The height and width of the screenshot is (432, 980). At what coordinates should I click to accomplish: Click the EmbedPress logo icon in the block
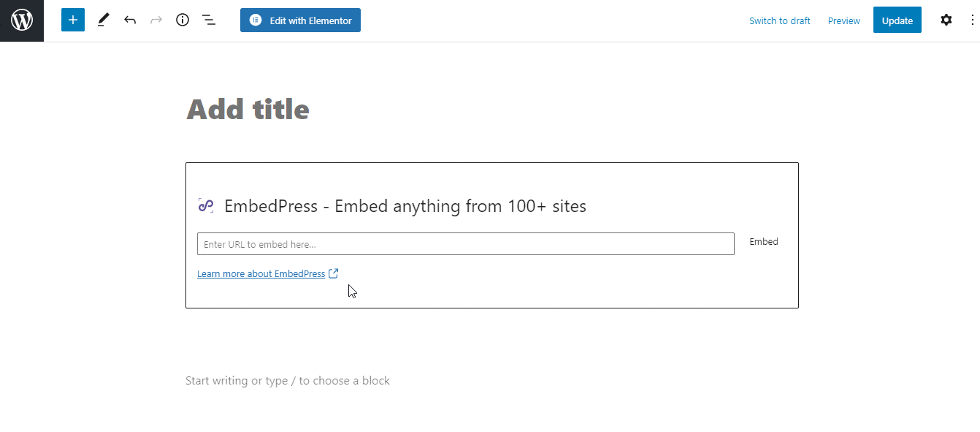tap(207, 205)
